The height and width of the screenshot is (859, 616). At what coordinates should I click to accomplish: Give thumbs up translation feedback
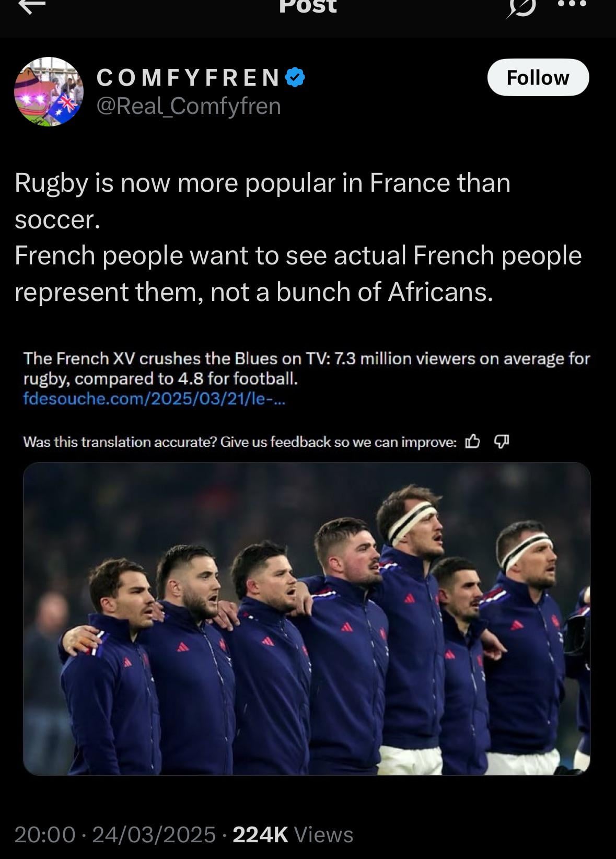pyautogui.click(x=472, y=442)
